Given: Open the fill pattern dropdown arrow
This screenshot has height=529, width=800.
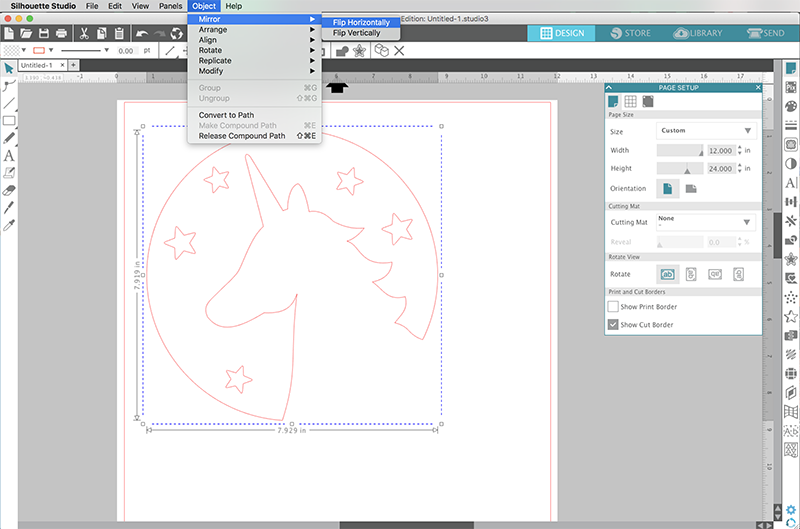Looking at the screenshot, I should tap(23, 50).
